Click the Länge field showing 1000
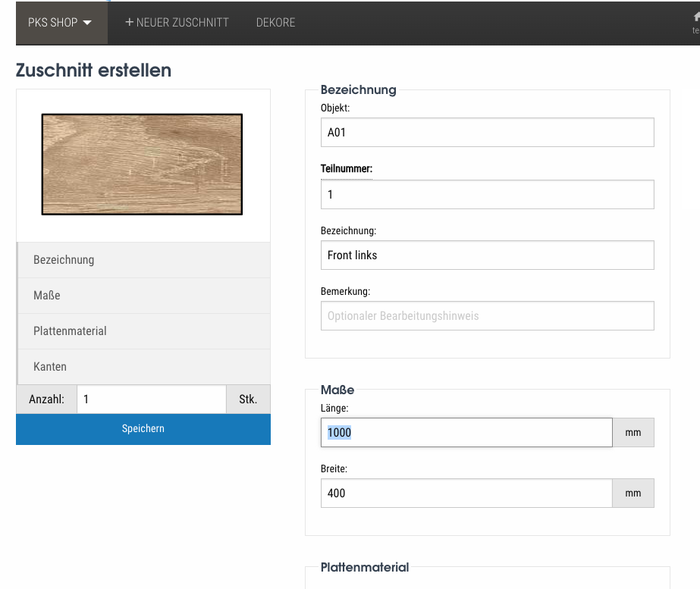This screenshot has height=589, width=700. coord(466,433)
